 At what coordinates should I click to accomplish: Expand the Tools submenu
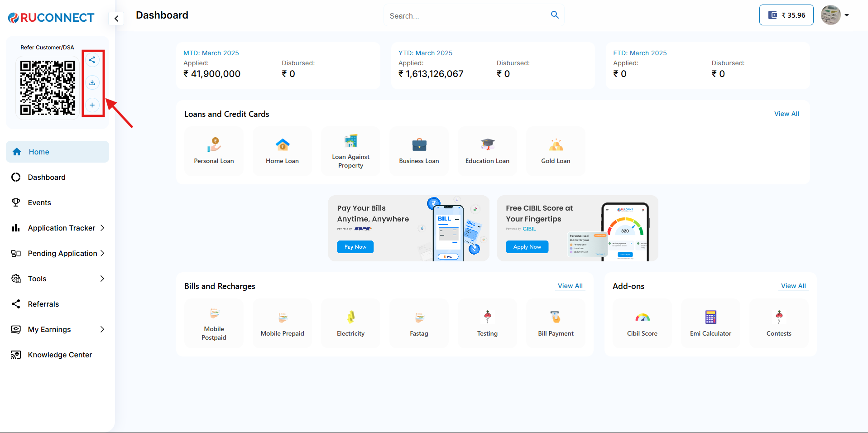(58, 279)
